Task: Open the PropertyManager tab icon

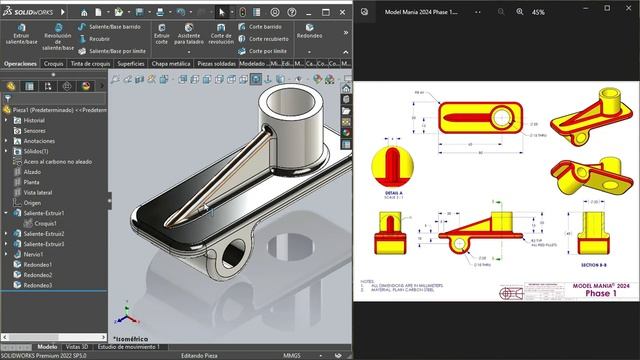Action: pos(29,86)
